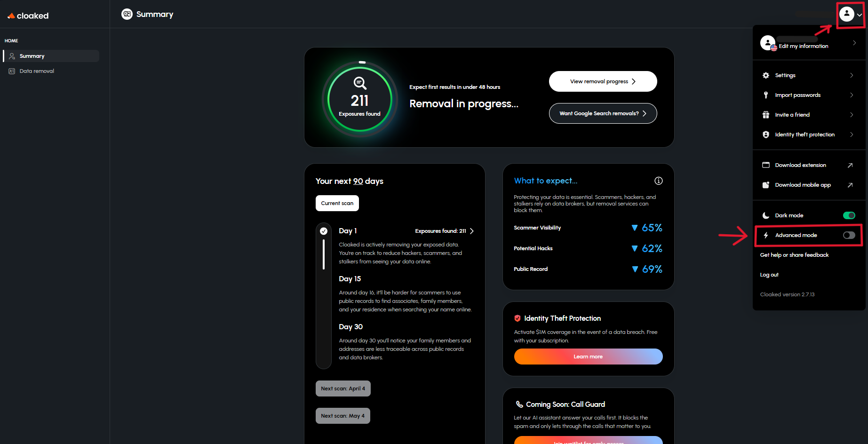The height and width of the screenshot is (444, 868).
Task: Click the View removal progress button
Action: coord(603,81)
